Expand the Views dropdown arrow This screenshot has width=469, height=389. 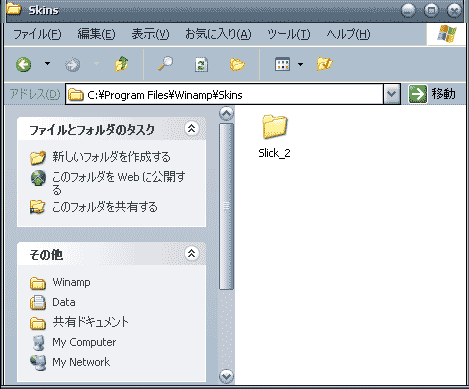(300, 64)
